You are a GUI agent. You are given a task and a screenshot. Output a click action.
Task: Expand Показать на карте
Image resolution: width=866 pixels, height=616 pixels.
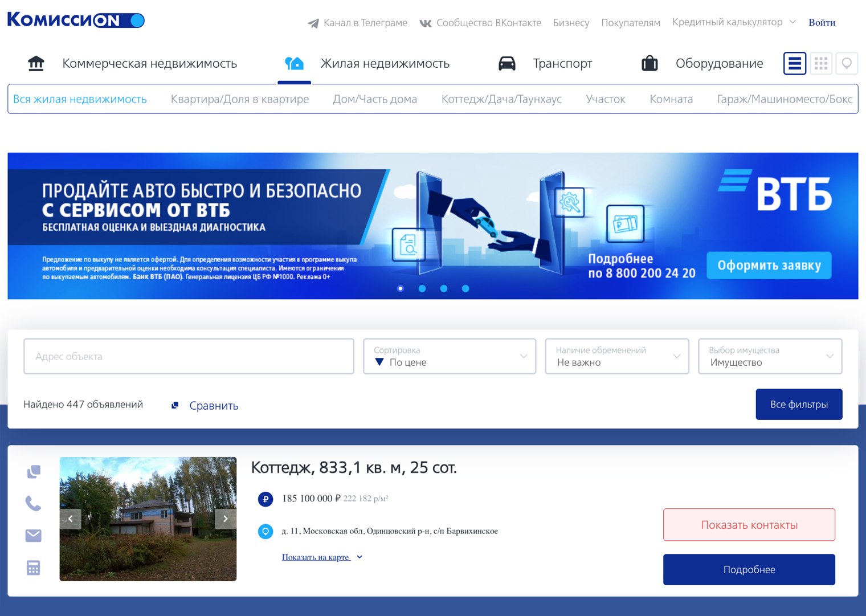tap(322, 557)
